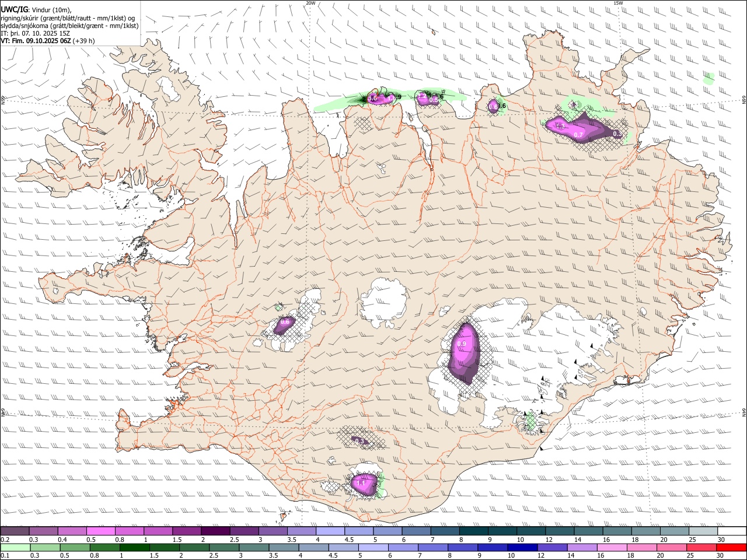Image resolution: width=747 pixels, height=560 pixels.
Task: Pick the light grey 25–30 swatch, upper legend
Action: (703, 531)
